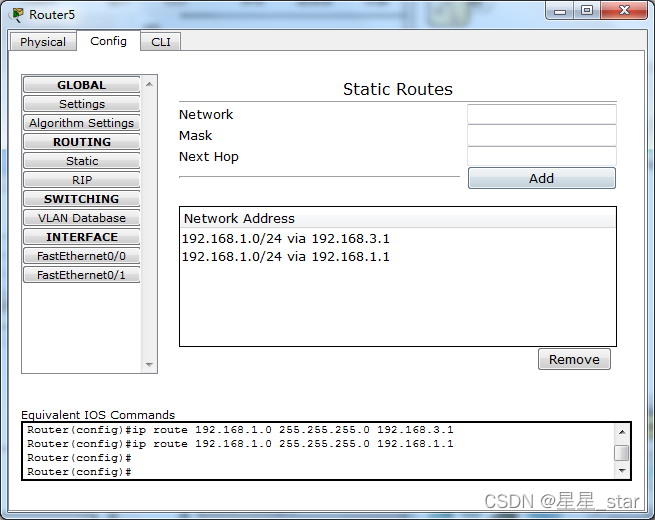Viewport: 655px width, 520px height.
Task: Select route via 192.168.1.1
Action: click(x=286, y=256)
